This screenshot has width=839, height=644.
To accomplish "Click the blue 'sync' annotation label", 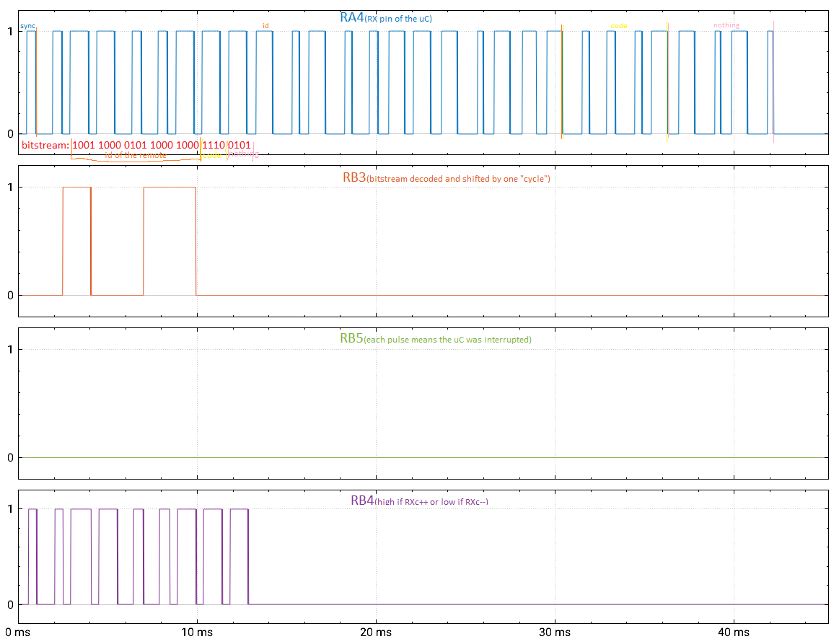I will click(x=27, y=26).
